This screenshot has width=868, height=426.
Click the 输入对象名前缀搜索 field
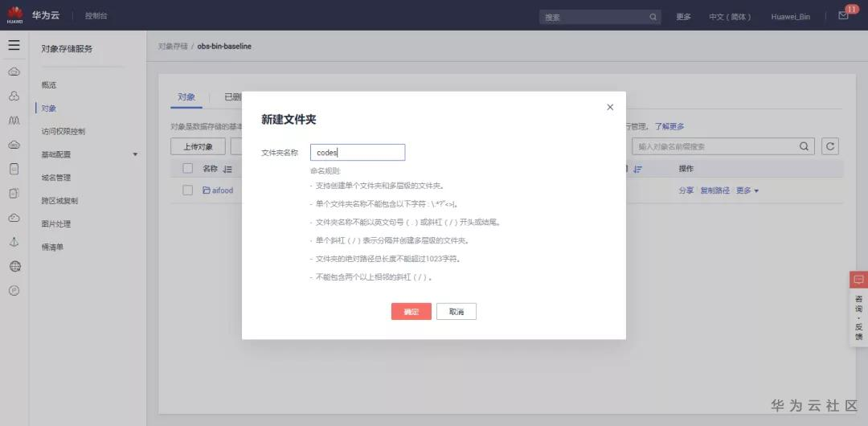click(x=723, y=146)
